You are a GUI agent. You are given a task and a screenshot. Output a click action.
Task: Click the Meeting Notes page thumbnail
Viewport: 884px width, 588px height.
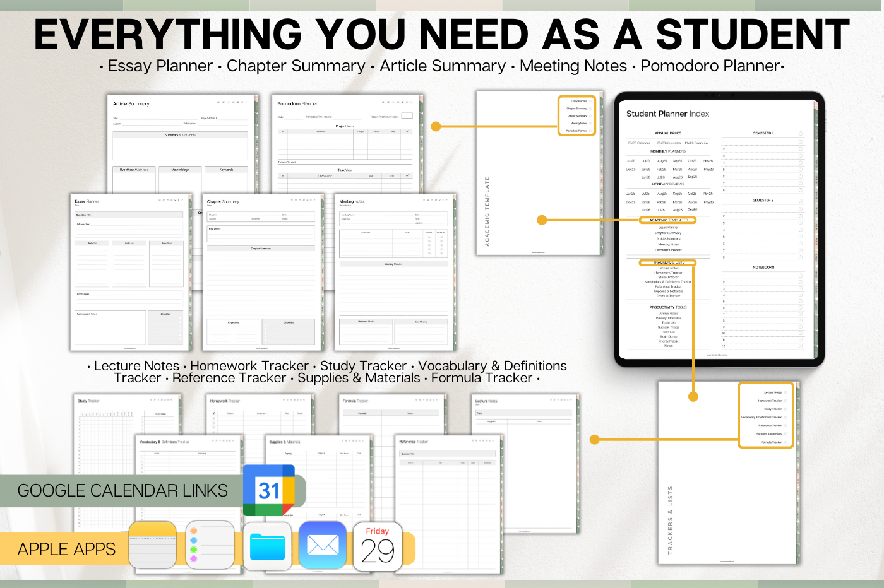point(393,273)
